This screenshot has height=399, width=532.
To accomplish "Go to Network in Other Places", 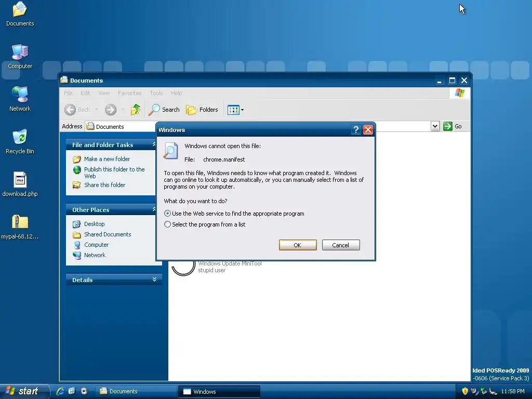I will pos(95,255).
